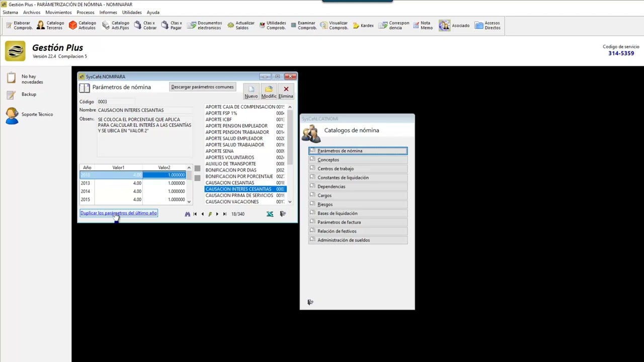This screenshot has height=362, width=644.
Task: Open Informes menu
Action: [x=108, y=12]
